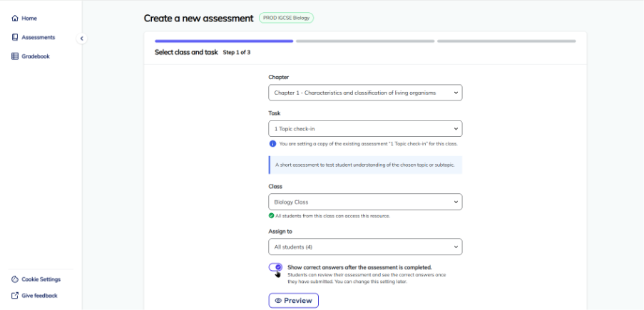Click the Gradebook table icon
Image resolution: width=644 pixels, height=310 pixels.
pyautogui.click(x=15, y=56)
